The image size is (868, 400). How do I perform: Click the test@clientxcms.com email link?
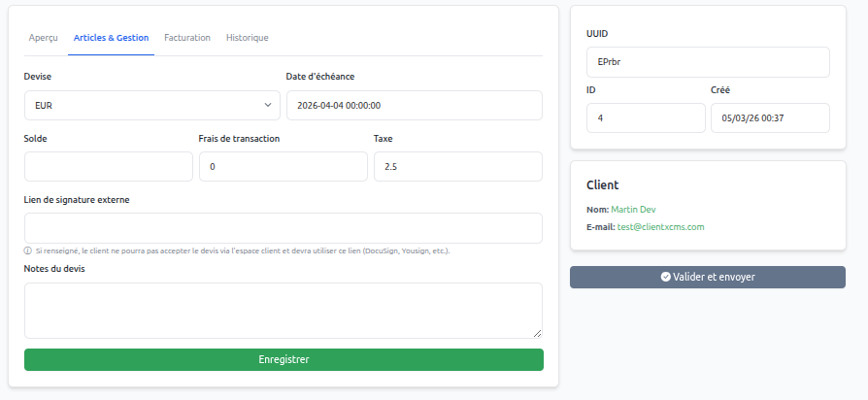click(x=660, y=226)
